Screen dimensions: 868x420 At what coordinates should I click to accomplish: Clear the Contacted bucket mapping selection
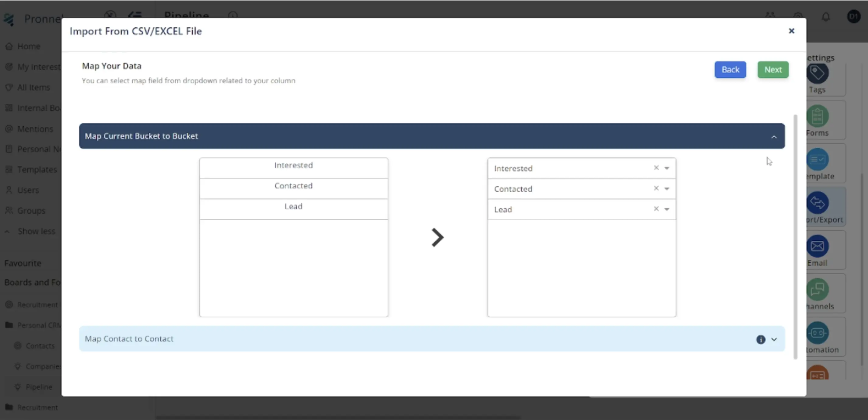pos(656,188)
